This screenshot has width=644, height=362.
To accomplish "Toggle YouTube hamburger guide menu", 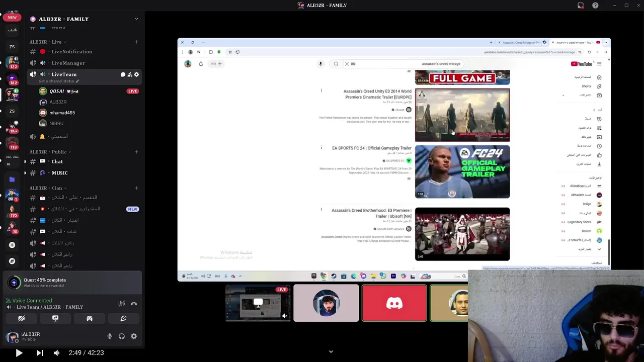I will coord(599,64).
